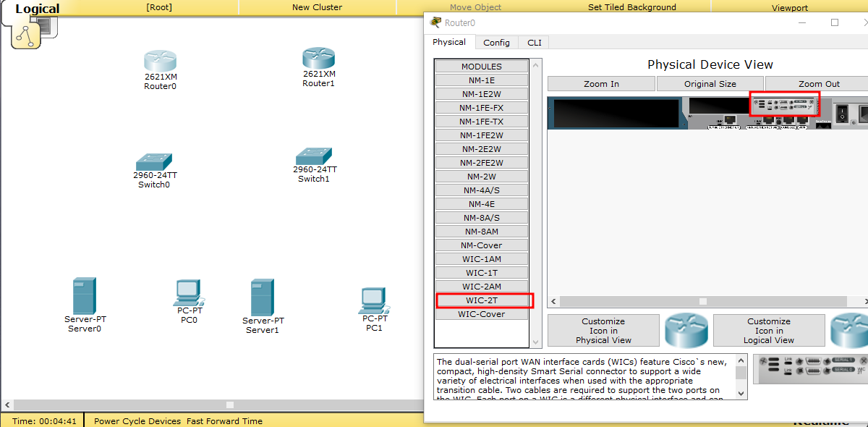This screenshot has height=427, width=868.
Task: Select the NM-2W module
Action: pos(482,177)
